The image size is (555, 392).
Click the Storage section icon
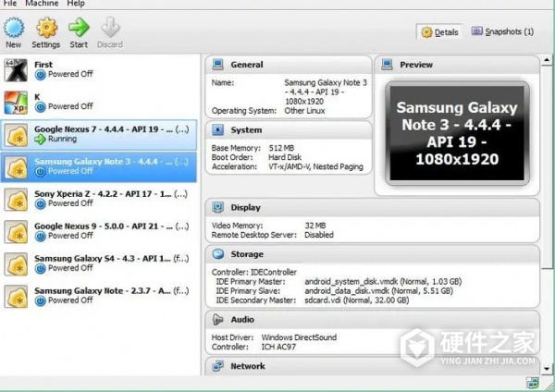218,253
